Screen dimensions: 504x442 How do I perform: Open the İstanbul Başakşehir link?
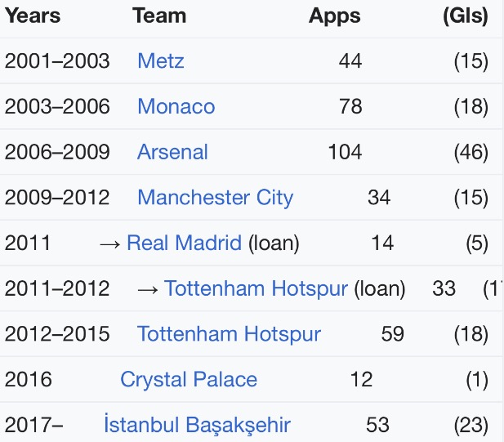pos(198,425)
